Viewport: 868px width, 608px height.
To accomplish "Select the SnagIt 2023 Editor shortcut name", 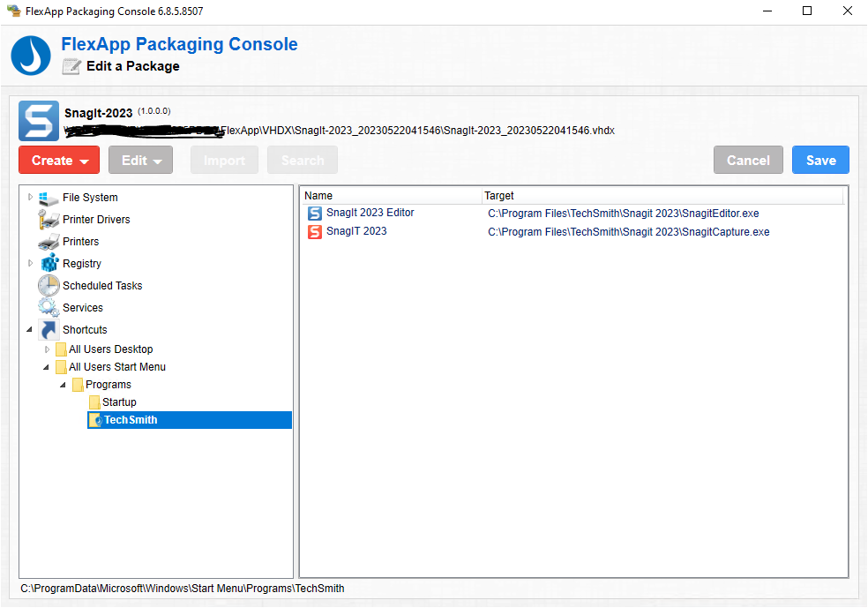I will coord(370,213).
